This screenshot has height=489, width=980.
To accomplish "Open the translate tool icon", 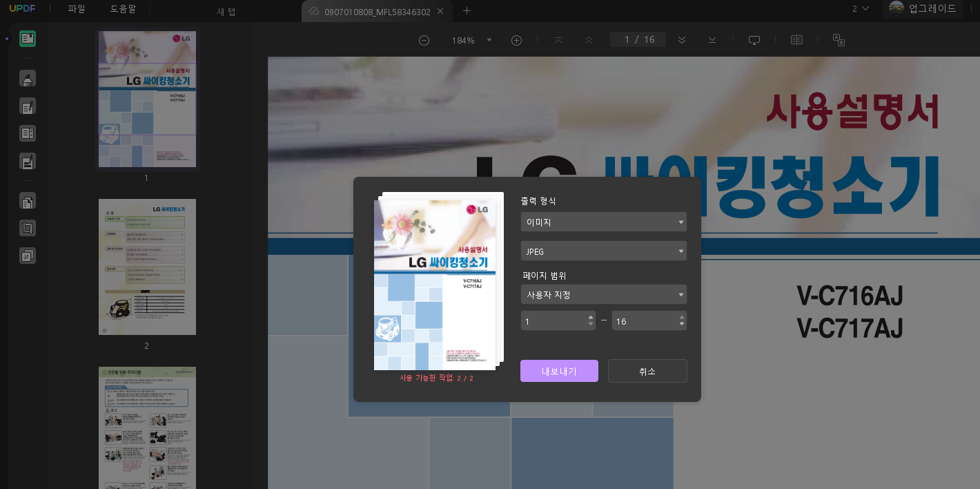I will (x=839, y=40).
